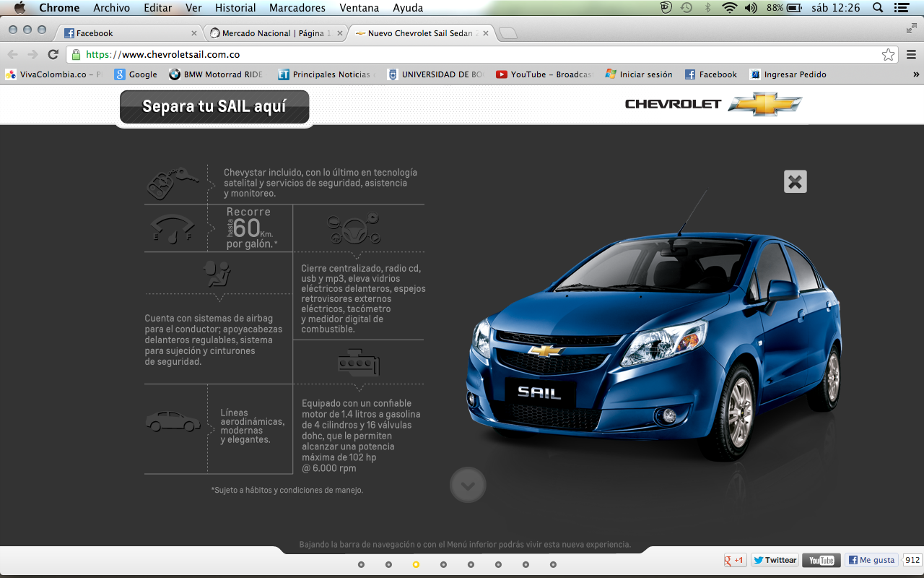The height and width of the screenshot is (578, 924).
Task: Click the address bar URL field
Action: (x=482, y=54)
